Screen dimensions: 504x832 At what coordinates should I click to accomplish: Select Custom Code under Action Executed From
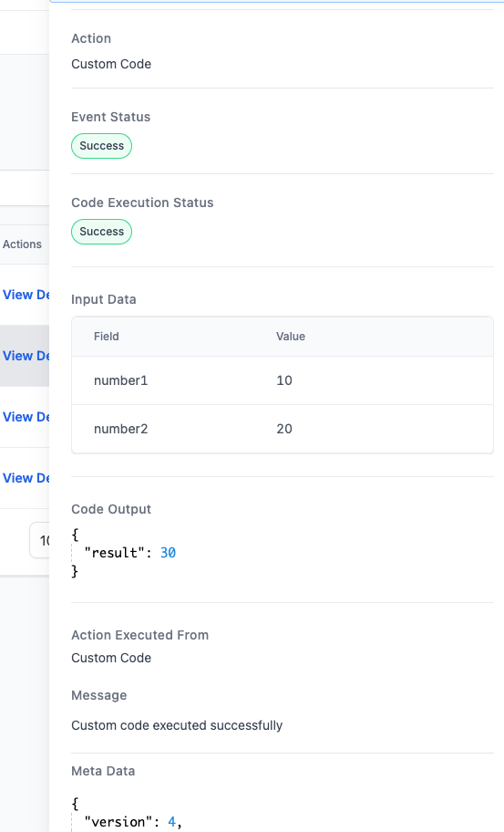pyautogui.click(x=111, y=658)
